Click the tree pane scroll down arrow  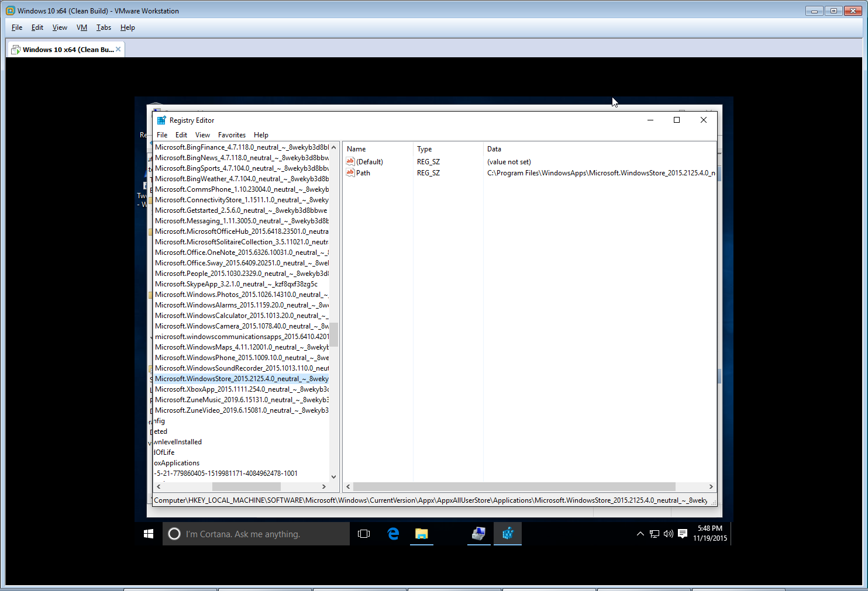[333, 476]
